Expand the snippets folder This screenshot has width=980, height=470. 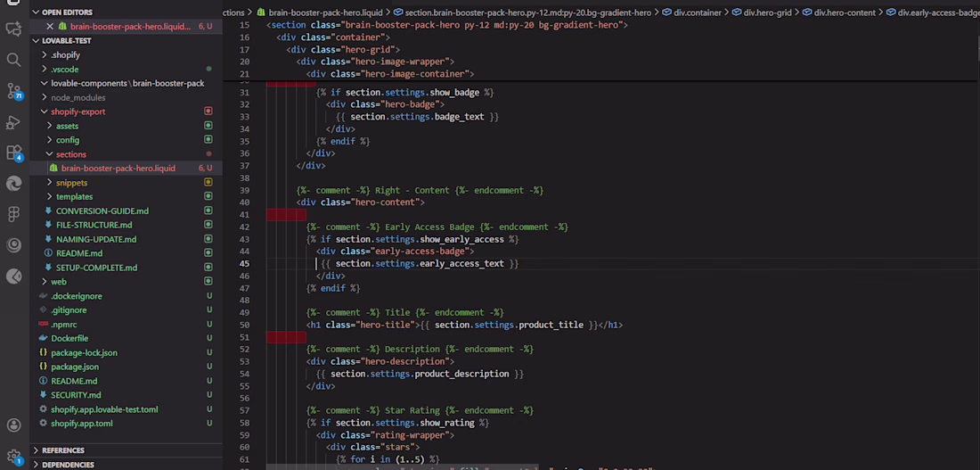(50, 183)
